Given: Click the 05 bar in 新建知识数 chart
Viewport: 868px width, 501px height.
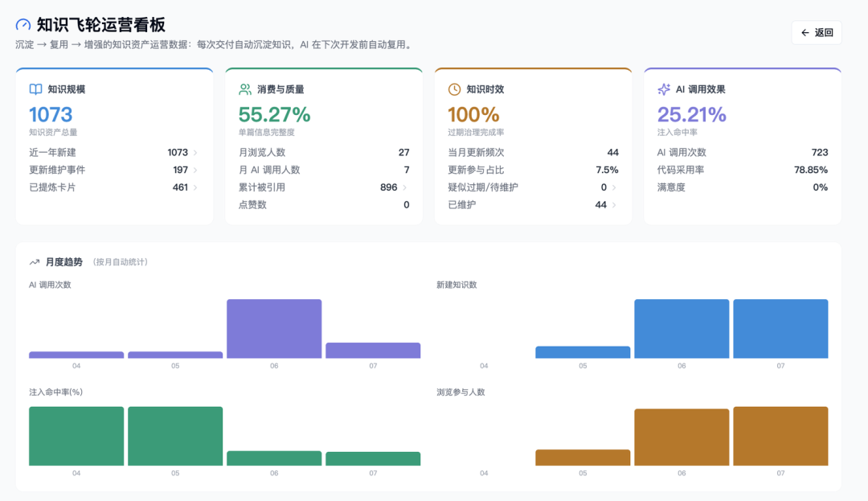Looking at the screenshot, I should click(583, 352).
